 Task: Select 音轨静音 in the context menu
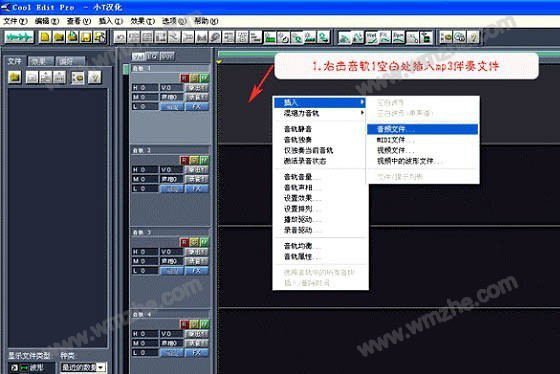[320, 129]
